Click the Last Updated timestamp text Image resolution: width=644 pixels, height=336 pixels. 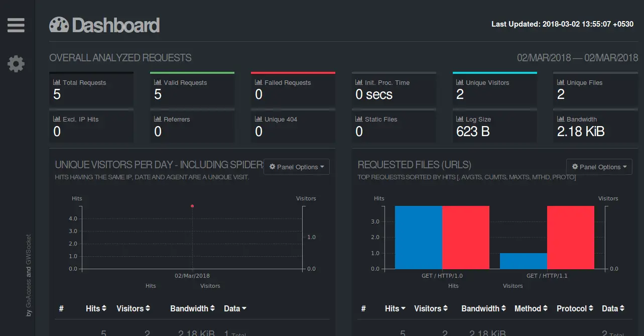[562, 24]
